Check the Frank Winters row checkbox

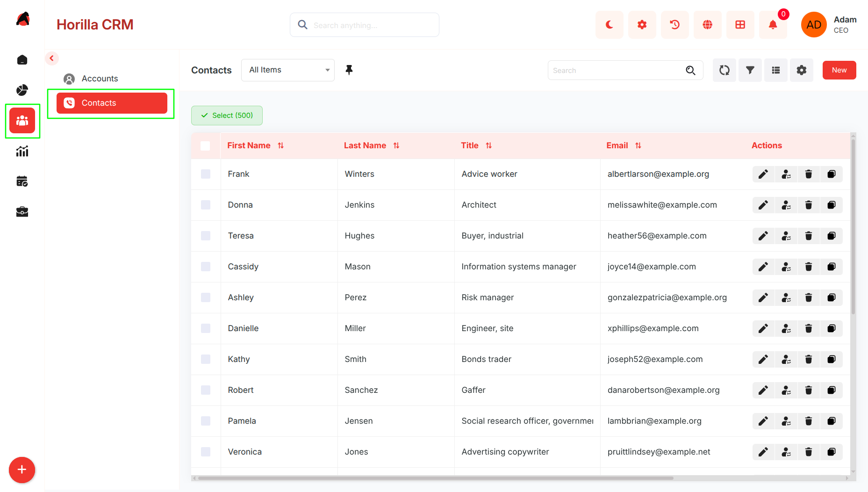206,174
